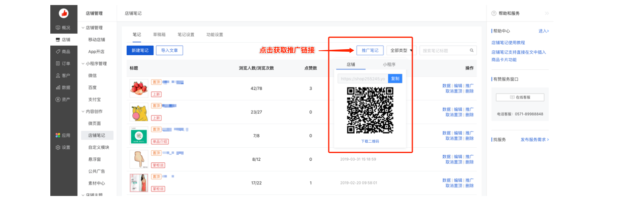This screenshot has width=644, height=204.
Task: Switch to the 笔记设置 tab
Action: 186,35
